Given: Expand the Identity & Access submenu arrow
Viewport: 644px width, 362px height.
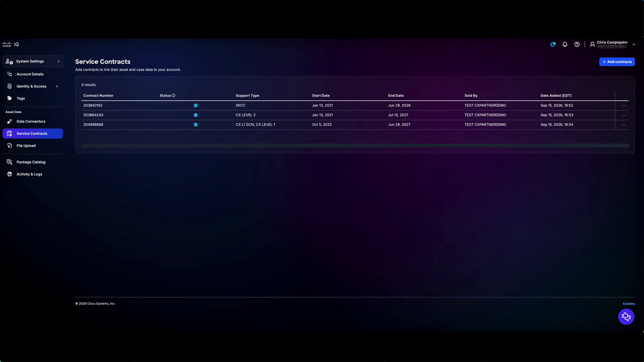Looking at the screenshot, I should pyautogui.click(x=57, y=86).
